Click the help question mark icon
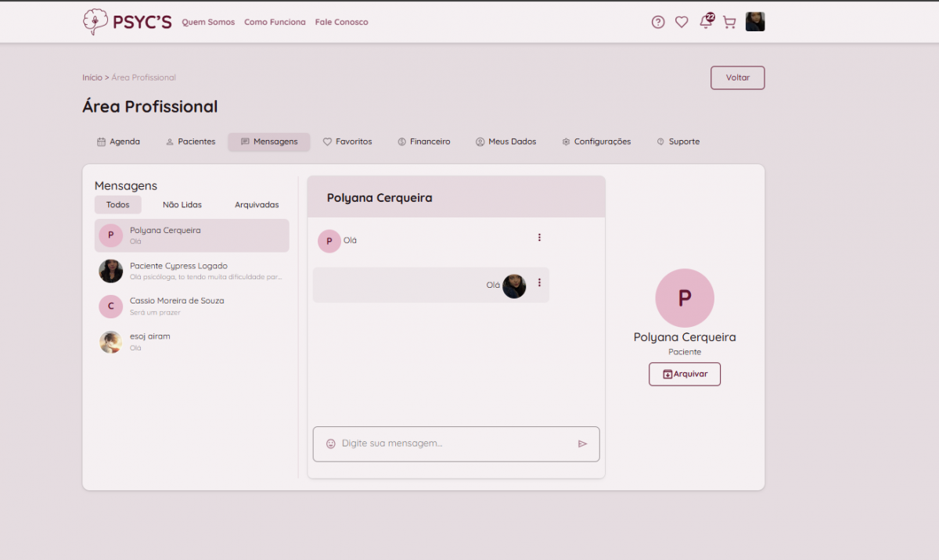This screenshot has height=560, width=939. tap(658, 22)
